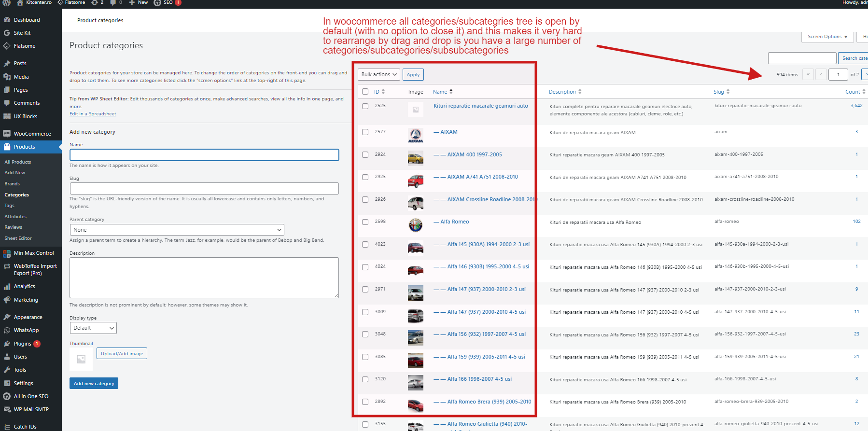Click the Search categories button
The height and width of the screenshot is (431, 868).
(x=853, y=58)
